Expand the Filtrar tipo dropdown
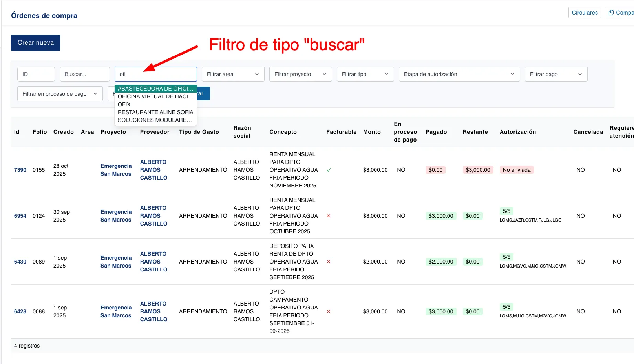This screenshot has height=364, width=634. [x=365, y=74]
